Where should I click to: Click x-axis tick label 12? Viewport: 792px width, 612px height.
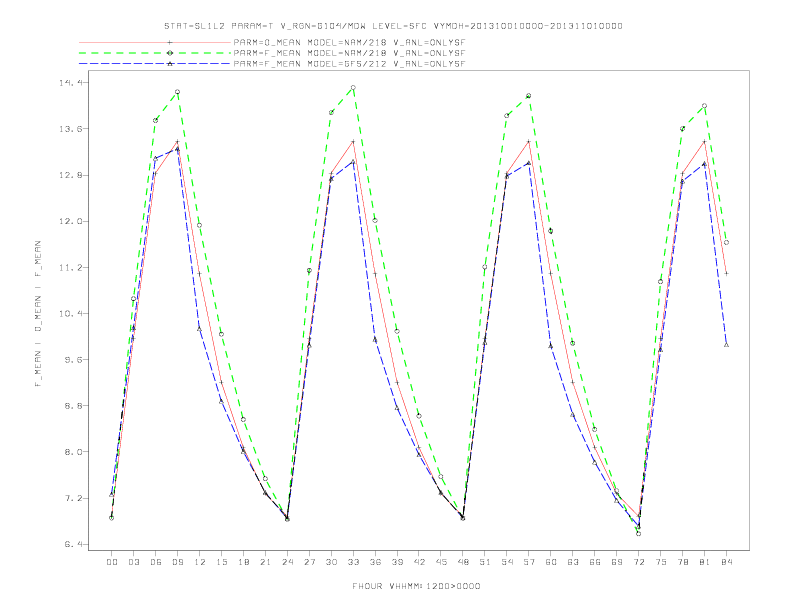[x=200, y=562]
